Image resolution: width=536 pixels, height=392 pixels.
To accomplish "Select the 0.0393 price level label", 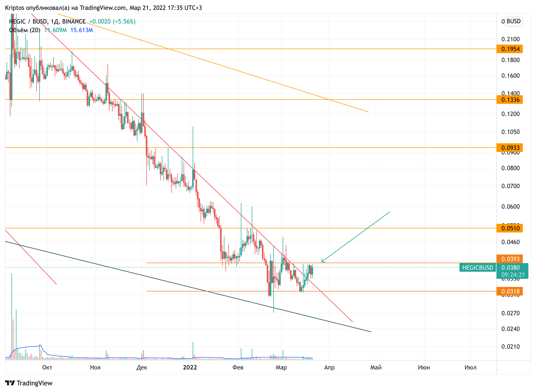I will pos(510,259).
